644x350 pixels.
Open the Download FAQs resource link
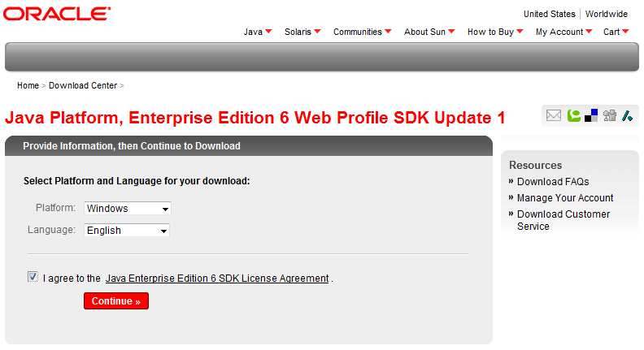[553, 182]
